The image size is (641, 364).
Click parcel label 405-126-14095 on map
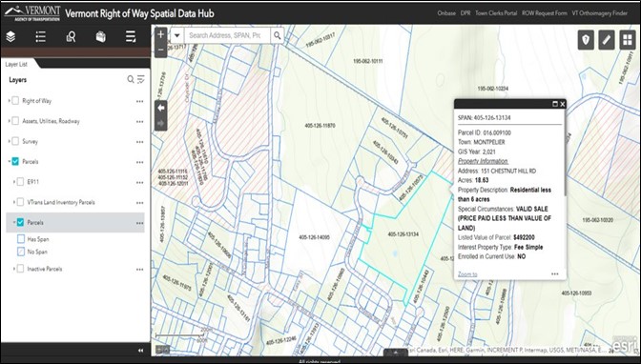[314, 237]
